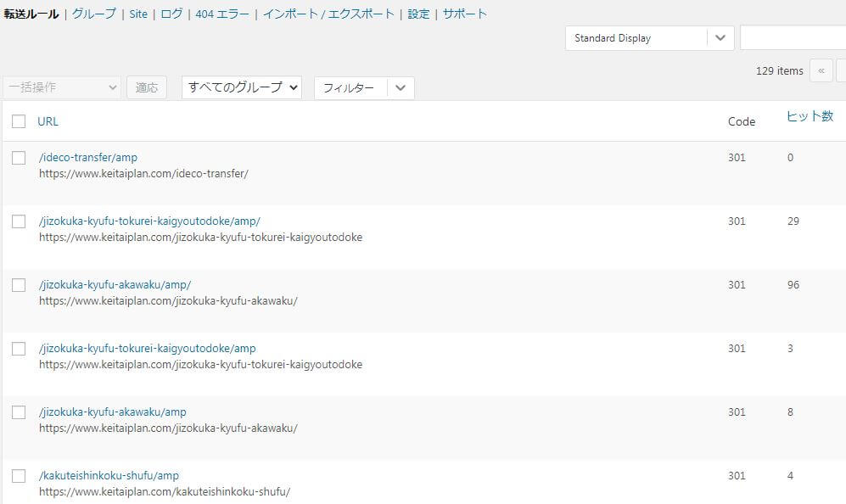Open the サポート tab
Image resolution: width=846 pixels, height=504 pixels.
(x=464, y=14)
